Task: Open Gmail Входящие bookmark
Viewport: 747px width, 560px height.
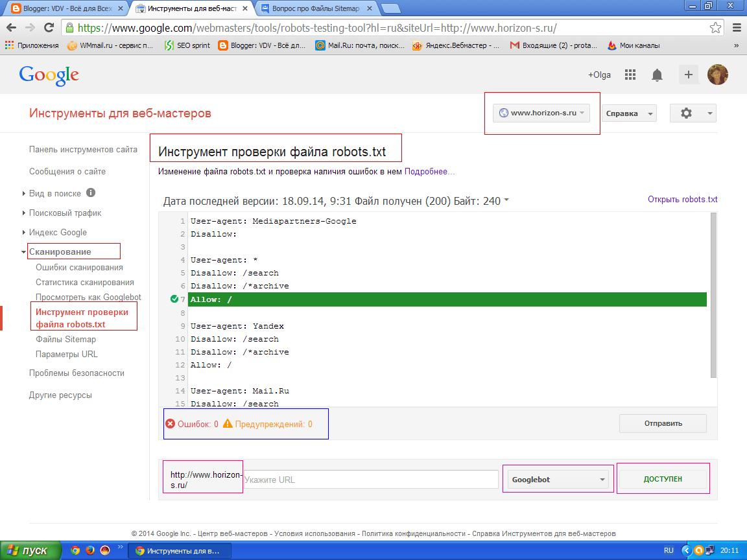Action: pyautogui.click(x=553, y=45)
